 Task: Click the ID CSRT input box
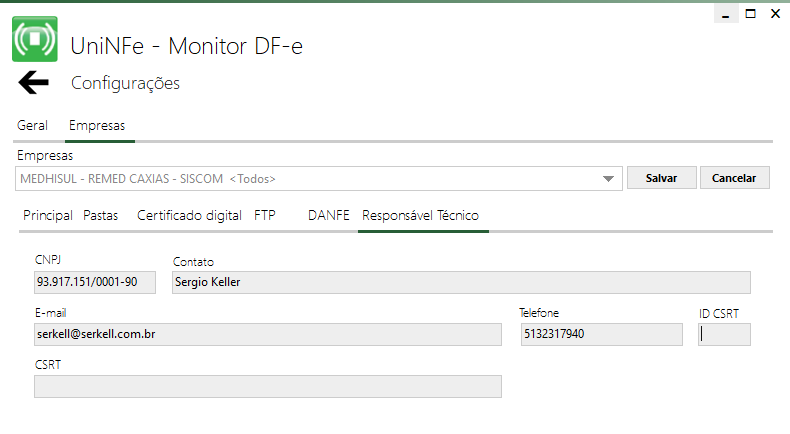click(x=724, y=334)
